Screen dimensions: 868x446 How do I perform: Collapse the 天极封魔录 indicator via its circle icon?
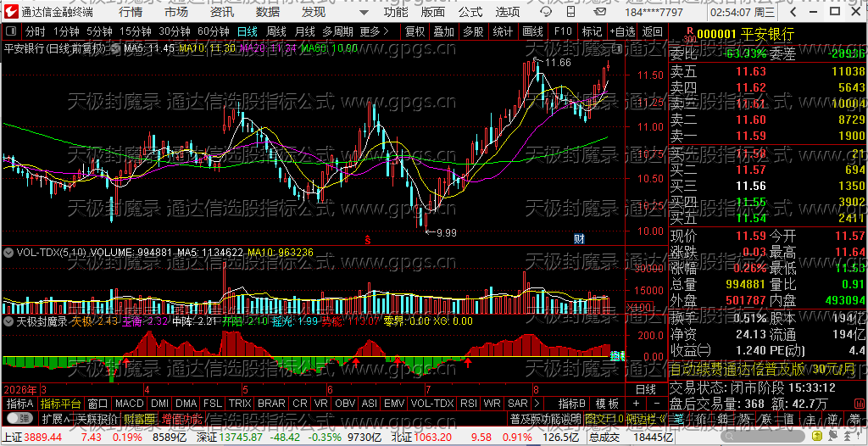click(x=8, y=321)
